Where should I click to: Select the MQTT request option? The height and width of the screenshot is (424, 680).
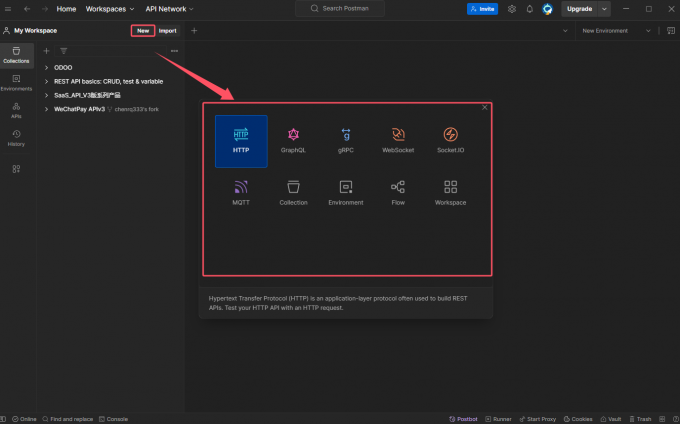click(241, 193)
